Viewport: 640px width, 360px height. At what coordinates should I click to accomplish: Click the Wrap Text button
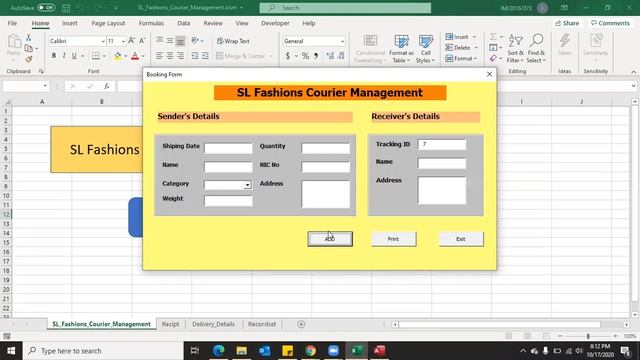[233, 41]
